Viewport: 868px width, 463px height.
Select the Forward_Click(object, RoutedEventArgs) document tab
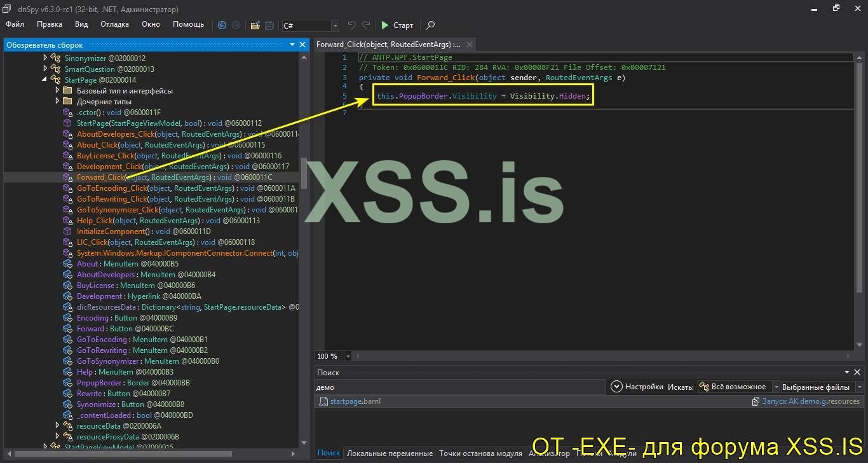click(389, 45)
